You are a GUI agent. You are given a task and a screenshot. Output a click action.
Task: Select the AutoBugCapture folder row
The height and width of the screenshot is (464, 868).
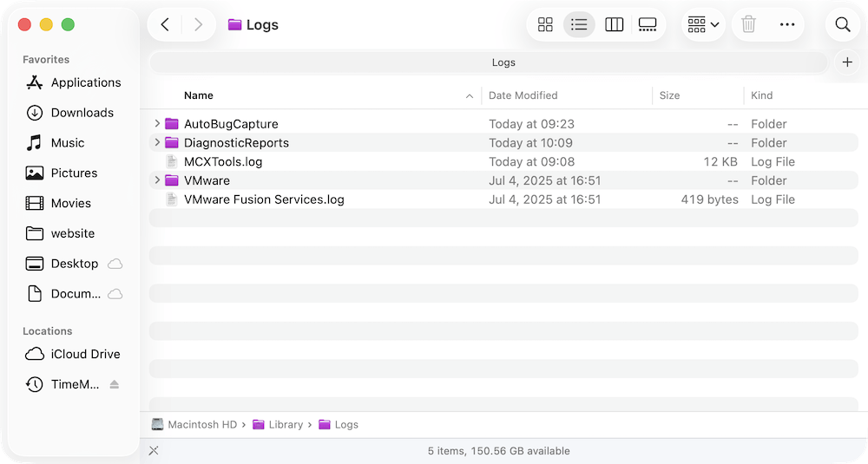tap(503, 124)
